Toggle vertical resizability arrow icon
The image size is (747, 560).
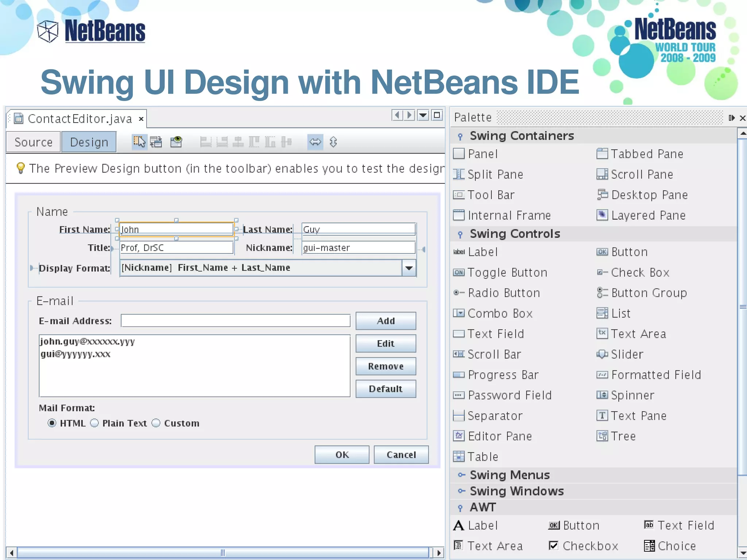pos(333,141)
